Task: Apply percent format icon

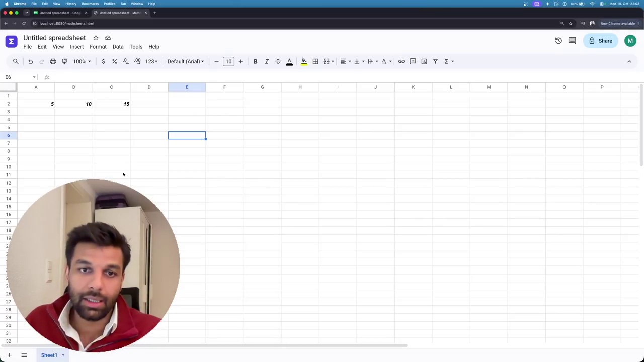Action: pos(115,61)
